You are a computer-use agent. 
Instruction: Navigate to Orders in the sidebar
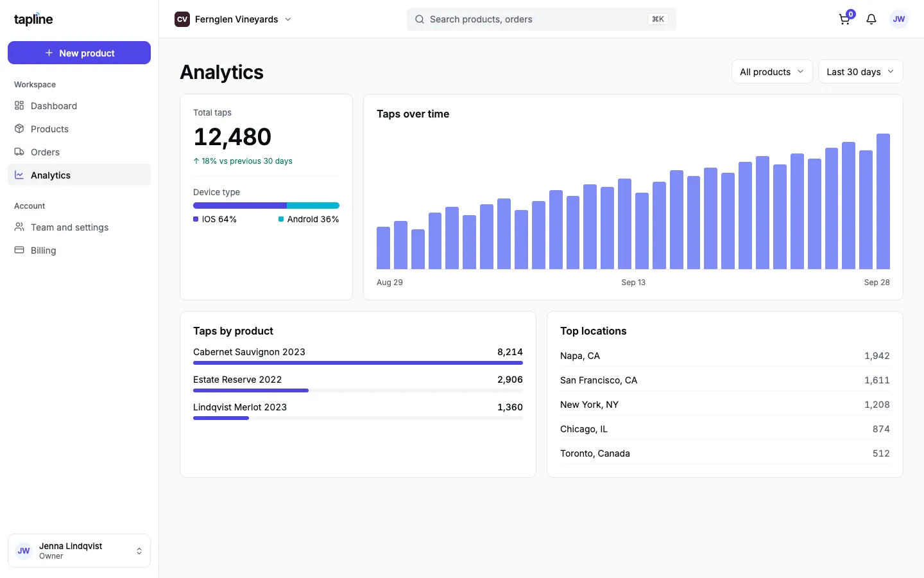tap(79, 152)
